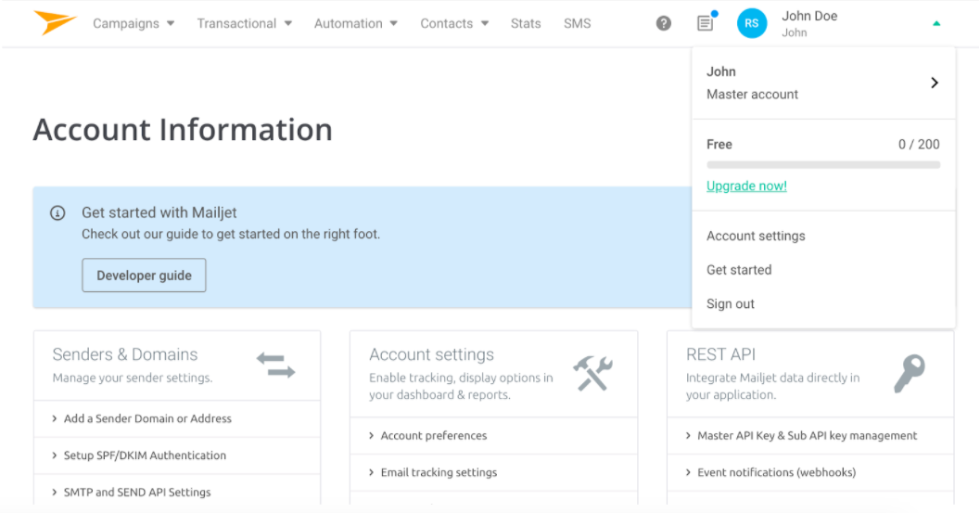This screenshot has height=513, width=980.
Task: Click the free plan usage progress bar
Action: [x=822, y=165]
